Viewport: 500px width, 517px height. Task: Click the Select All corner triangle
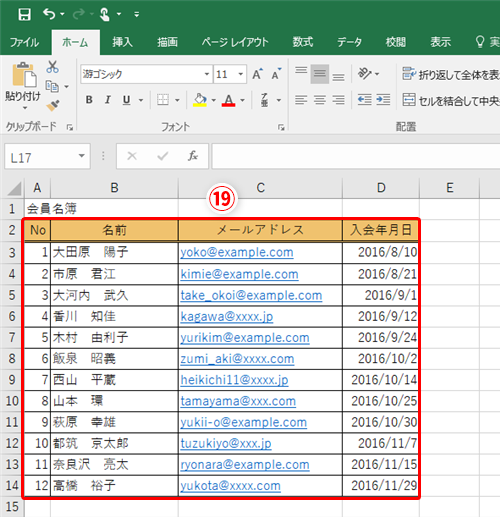pos(14,188)
